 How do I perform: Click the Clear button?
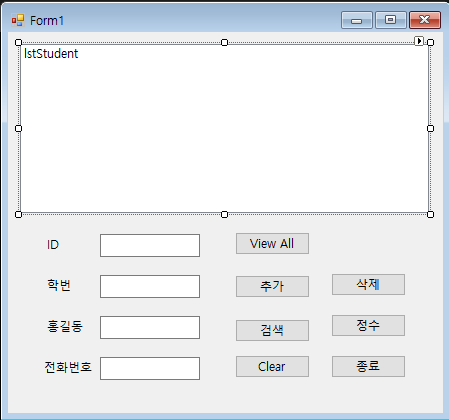(x=272, y=367)
